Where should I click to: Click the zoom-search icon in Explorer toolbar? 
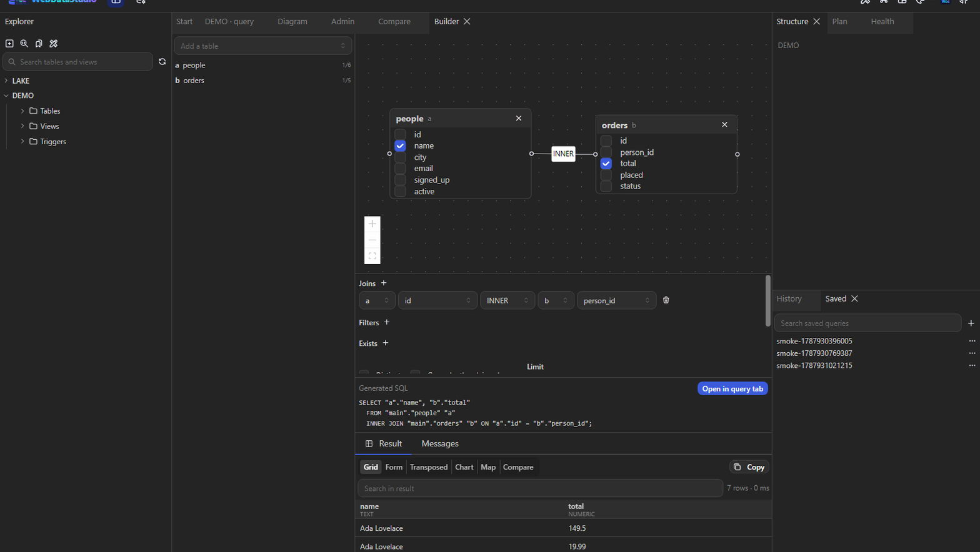24,44
